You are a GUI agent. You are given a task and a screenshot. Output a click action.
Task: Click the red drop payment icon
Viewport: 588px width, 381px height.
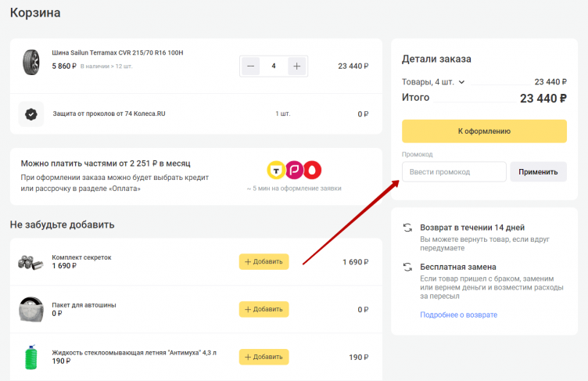[x=312, y=170]
